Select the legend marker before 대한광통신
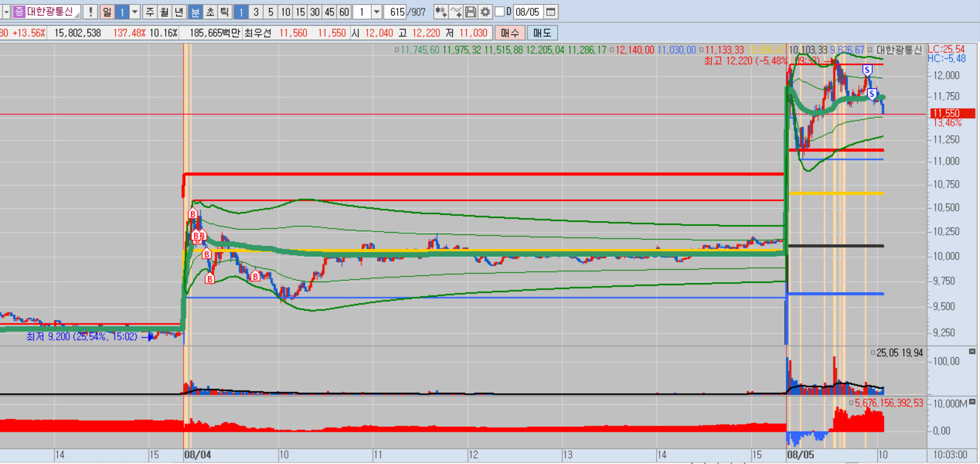This screenshot has height=464, width=980. (870, 50)
